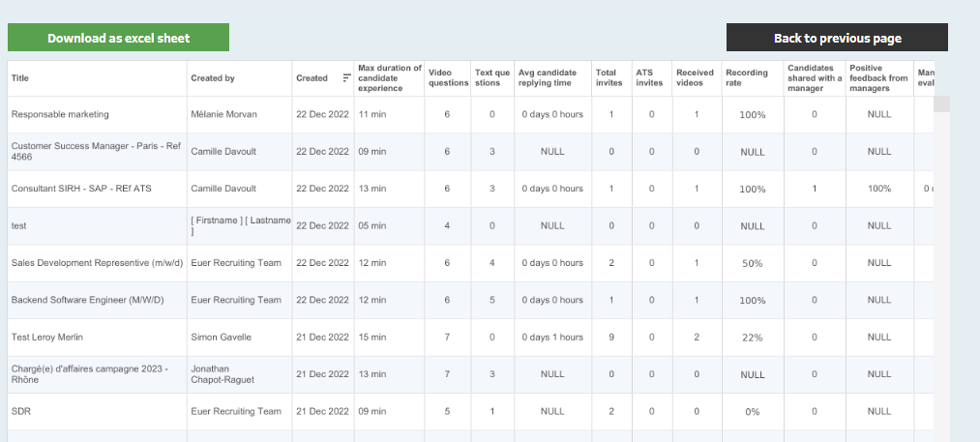The width and height of the screenshot is (980, 442).
Task: Sort by the Title column header
Action: (20, 78)
